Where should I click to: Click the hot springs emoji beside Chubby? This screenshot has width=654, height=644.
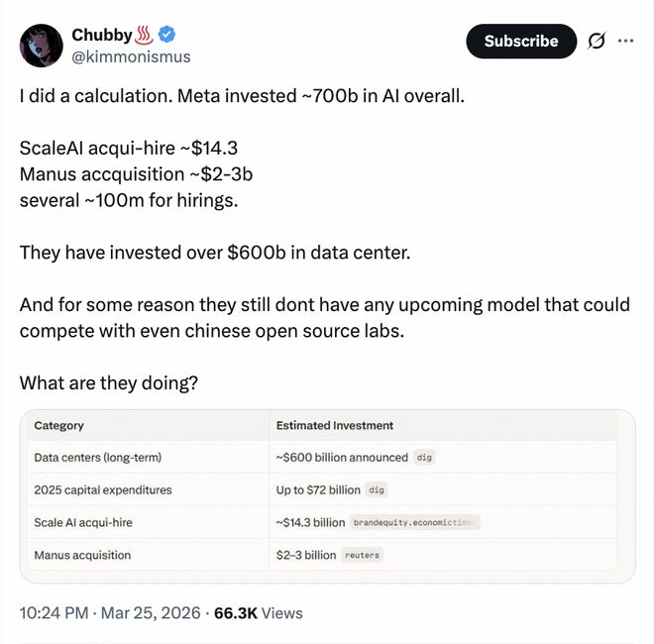point(147,35)
